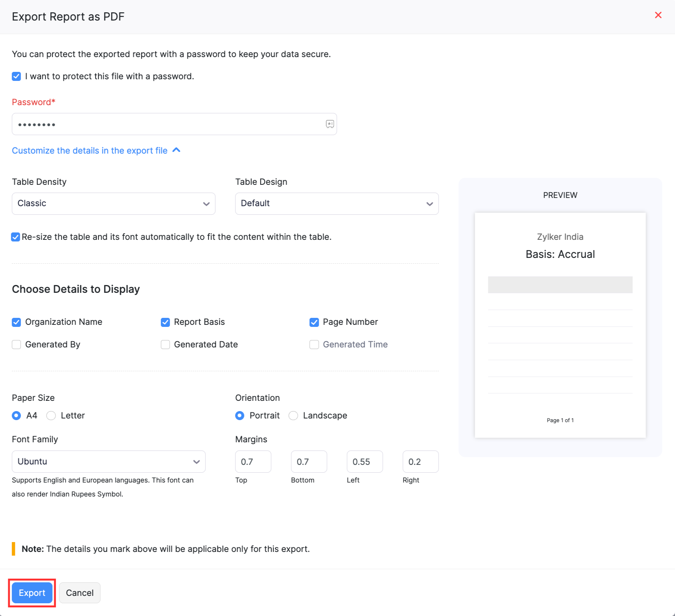The height and width of the screenshot is (616, 675).
Task: Click the Cancel button
Action: point(80,593)
